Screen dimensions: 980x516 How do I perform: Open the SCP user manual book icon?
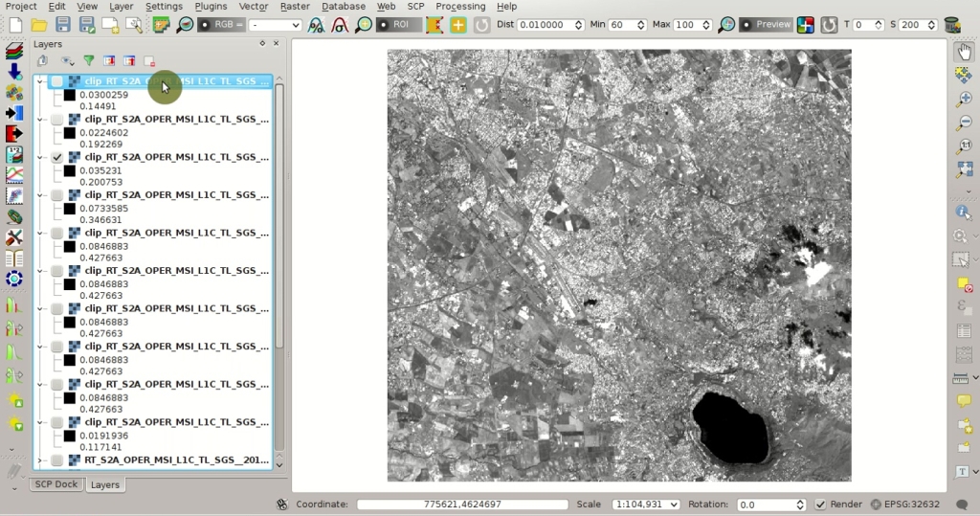14,258
